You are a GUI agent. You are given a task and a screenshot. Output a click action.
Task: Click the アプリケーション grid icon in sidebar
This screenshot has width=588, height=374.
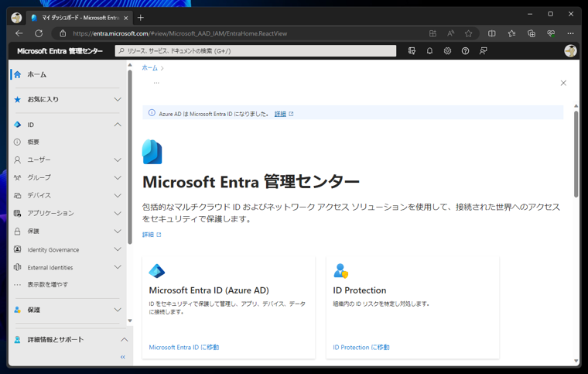click(x=17, y=214)
